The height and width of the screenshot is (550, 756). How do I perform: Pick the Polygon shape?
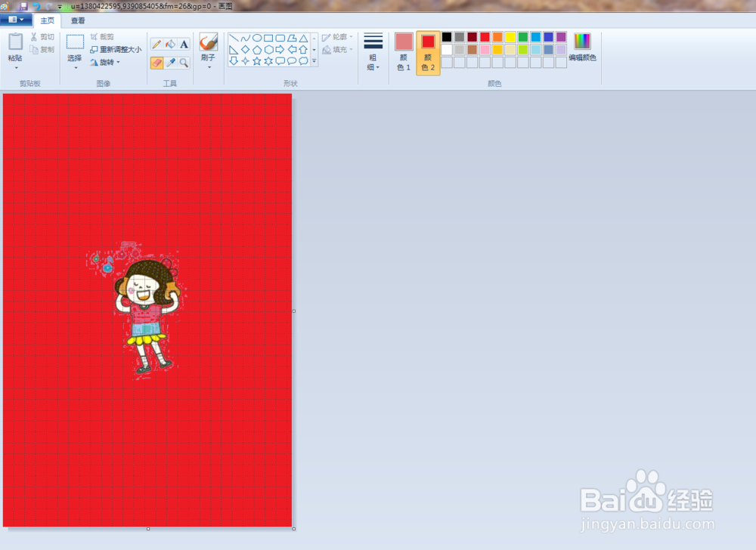click(292, 38)
